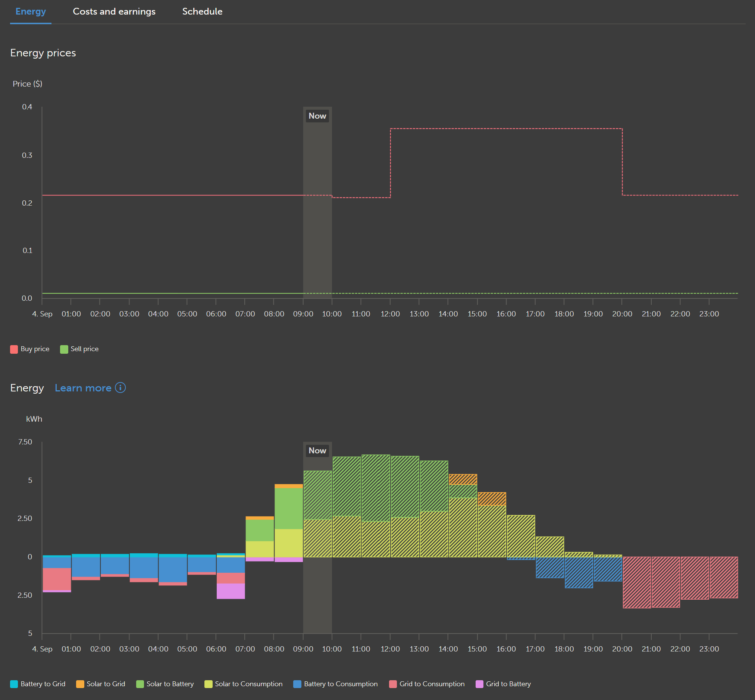The height and width of the screenshot is (700, 755).
Task: Toggle Battery to Consumption legend entry
Action: click(341, 684)
